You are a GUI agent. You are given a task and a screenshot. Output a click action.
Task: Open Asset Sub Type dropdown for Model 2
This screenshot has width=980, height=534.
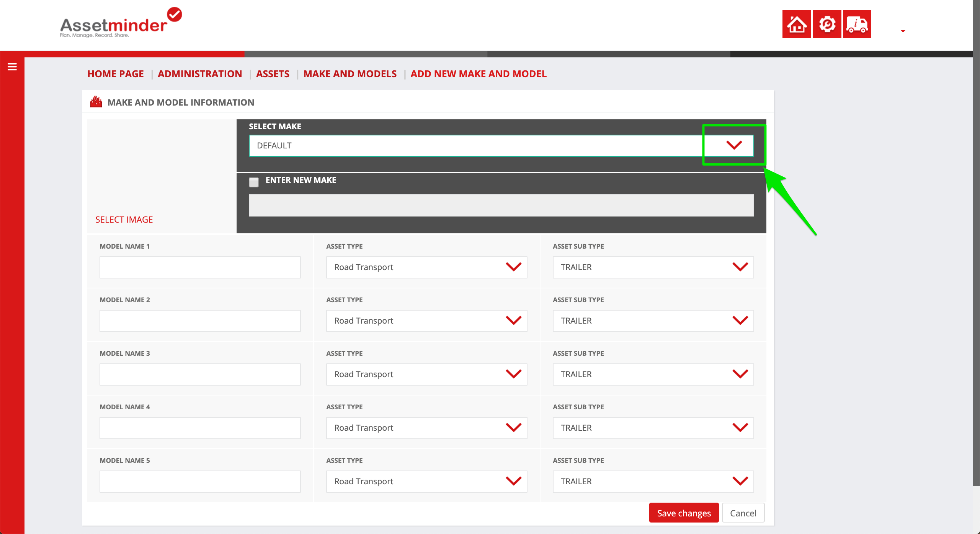pyautogui.click(x=653, y=321)
